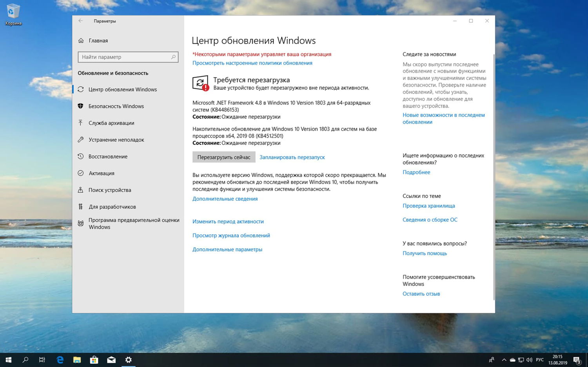Select Центр обновления Windows nav item
The width and height of the screenshot is (588, 367).
click(x=122, y=89)
